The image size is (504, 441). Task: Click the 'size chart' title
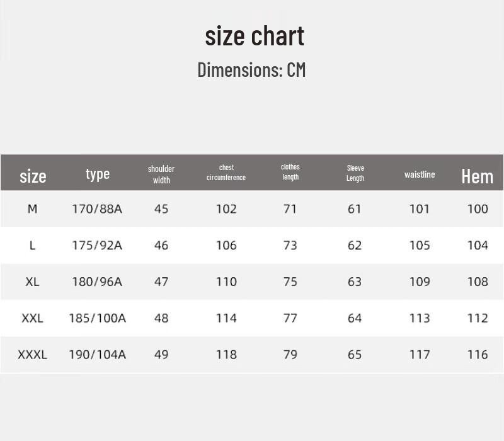(255, 36)
